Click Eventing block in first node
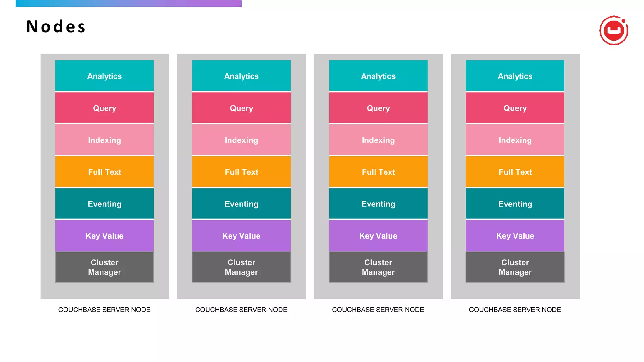 click(x=104, y=204)
